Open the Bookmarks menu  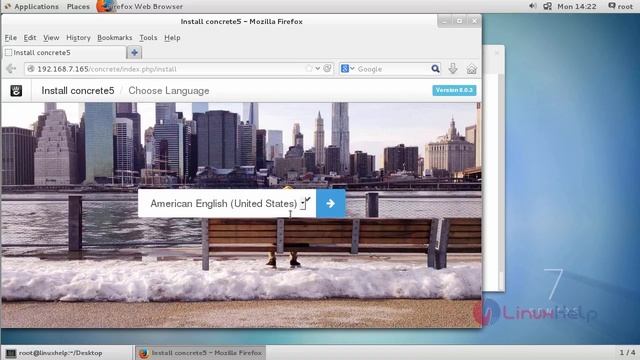pyautogui.click(x=115, y=38)
